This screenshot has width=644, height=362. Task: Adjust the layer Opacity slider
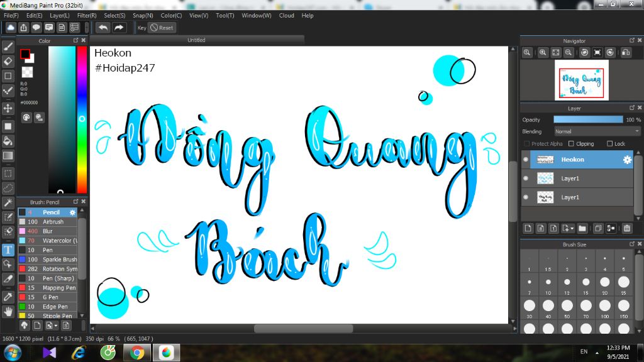[x=588, y=119]
